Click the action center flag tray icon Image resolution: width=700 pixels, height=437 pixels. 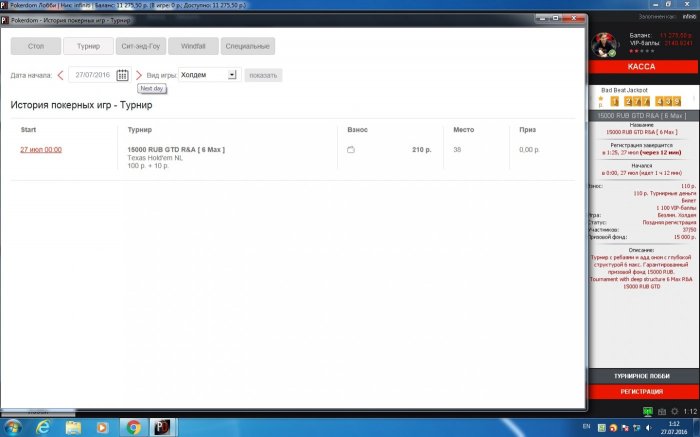pos(625,428)
